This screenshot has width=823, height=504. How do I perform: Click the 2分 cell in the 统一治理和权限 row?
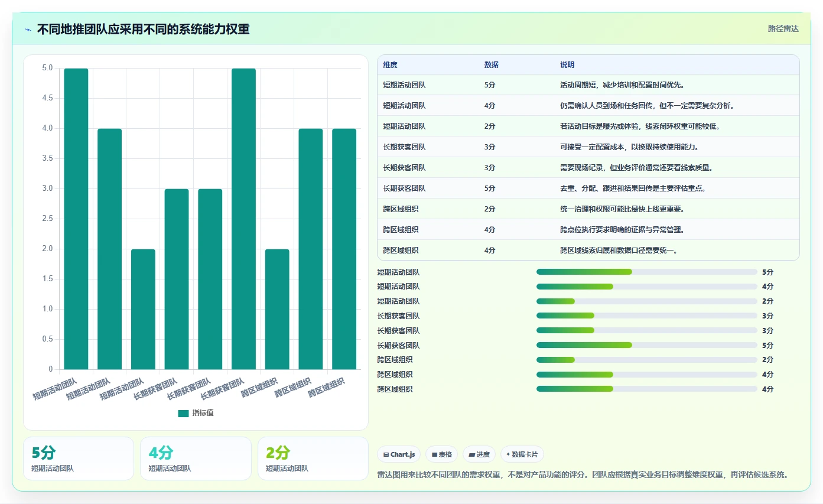pos(490,209)
